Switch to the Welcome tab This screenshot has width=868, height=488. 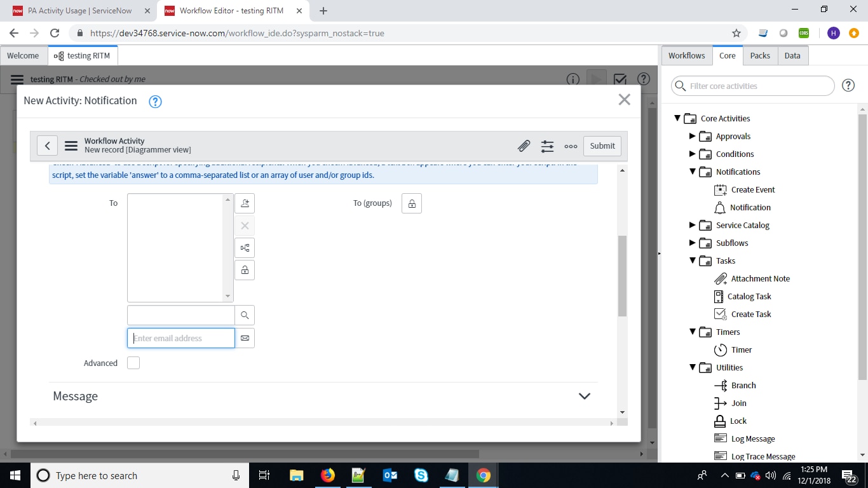pyautogui.click(x=23, y=55)
